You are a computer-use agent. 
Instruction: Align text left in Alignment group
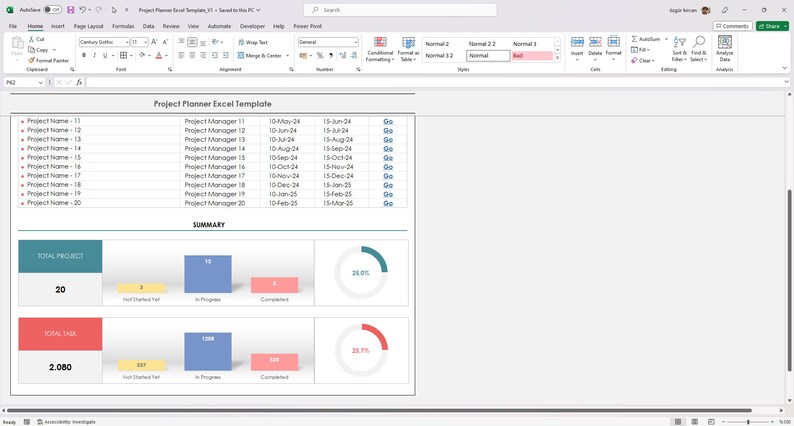(181, 55)
